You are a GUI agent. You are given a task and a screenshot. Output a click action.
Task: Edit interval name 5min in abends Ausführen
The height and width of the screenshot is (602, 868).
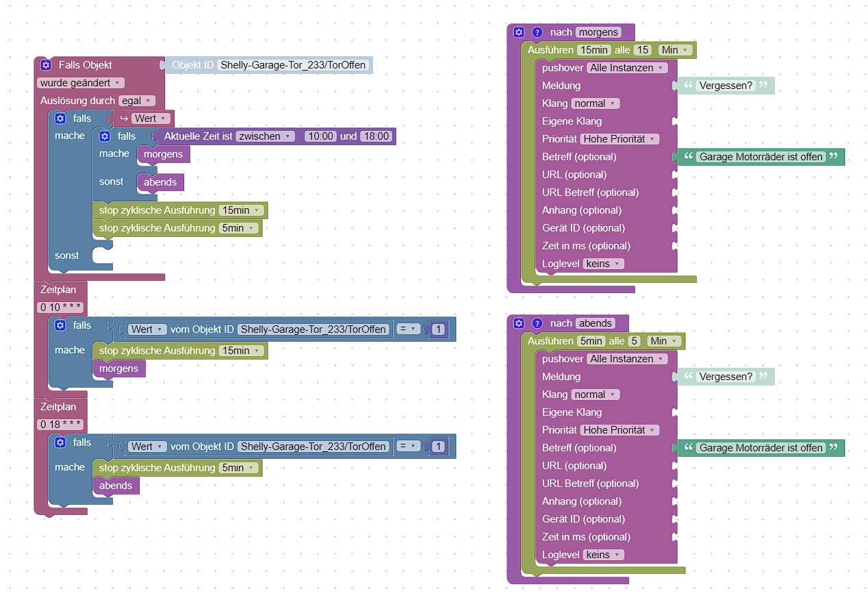pyautogui.click(x=591, y=341)
